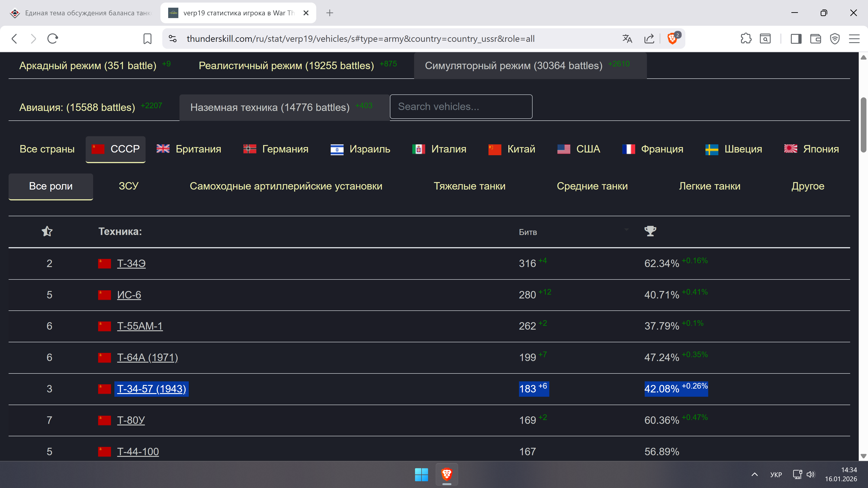The image size is (868, 488).
Task: Open the browser hamburger menu
Action: [854, 39]
